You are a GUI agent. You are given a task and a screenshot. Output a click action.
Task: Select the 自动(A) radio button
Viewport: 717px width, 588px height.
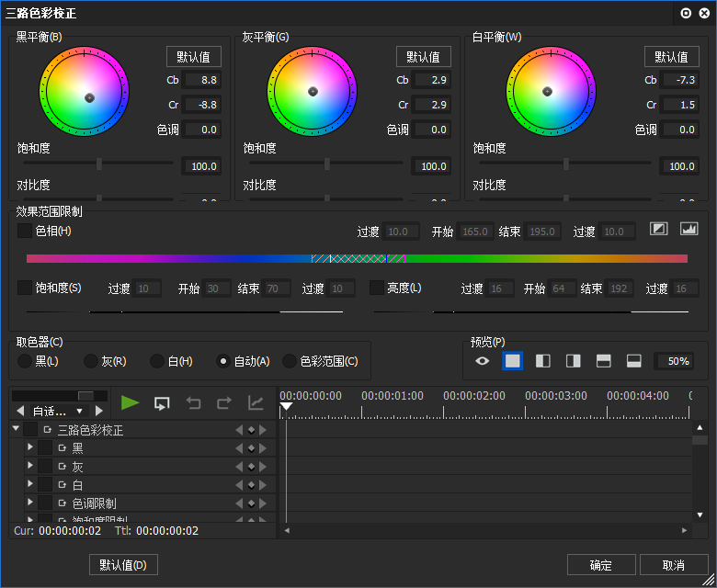[223, 361]
